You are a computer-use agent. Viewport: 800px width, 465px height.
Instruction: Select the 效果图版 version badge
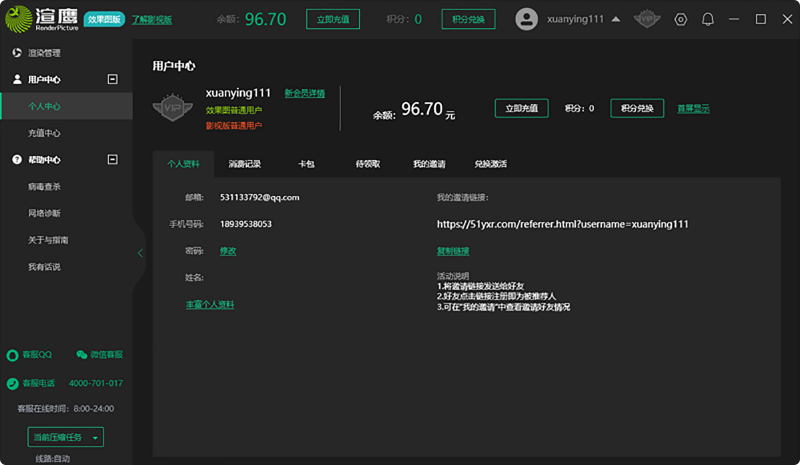click(104, 19)
